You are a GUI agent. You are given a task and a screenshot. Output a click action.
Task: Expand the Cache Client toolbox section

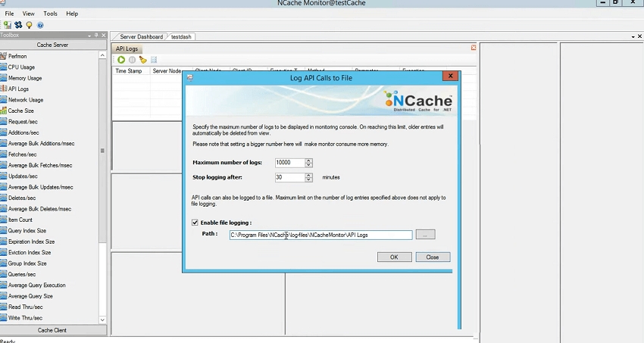[x=52, y=330]
